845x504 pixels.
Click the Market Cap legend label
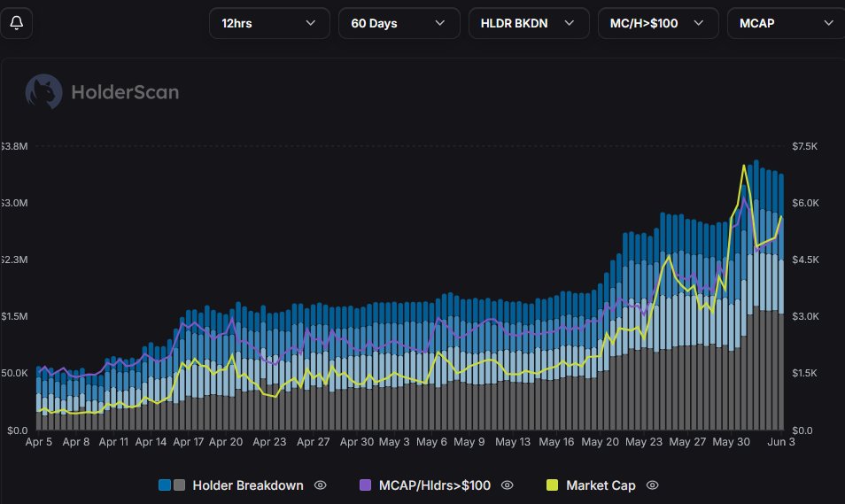601,485
